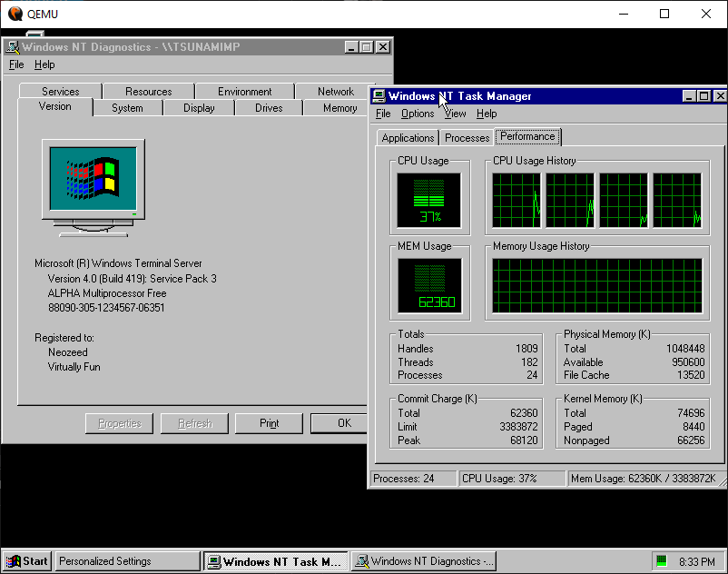The width and height of the screenshot is (728, 574).
Task: Switch to Personalized Settings taskbar item
Action: tap(127, 561)
